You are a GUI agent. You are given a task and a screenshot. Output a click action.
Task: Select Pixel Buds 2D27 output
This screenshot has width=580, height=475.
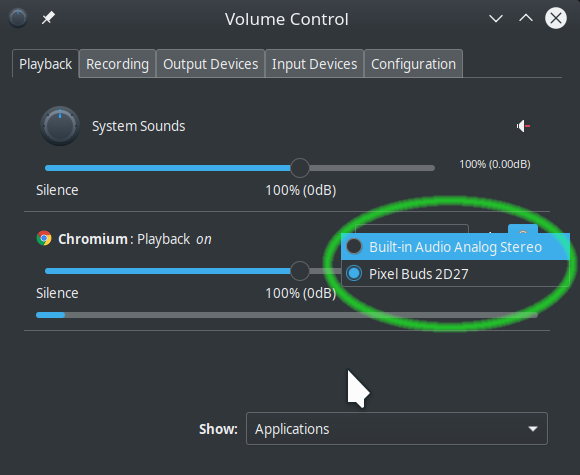pos(455,274)
